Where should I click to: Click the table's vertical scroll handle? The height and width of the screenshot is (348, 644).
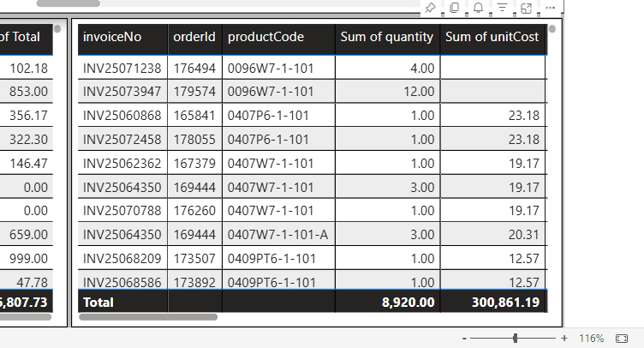[552, 29]
